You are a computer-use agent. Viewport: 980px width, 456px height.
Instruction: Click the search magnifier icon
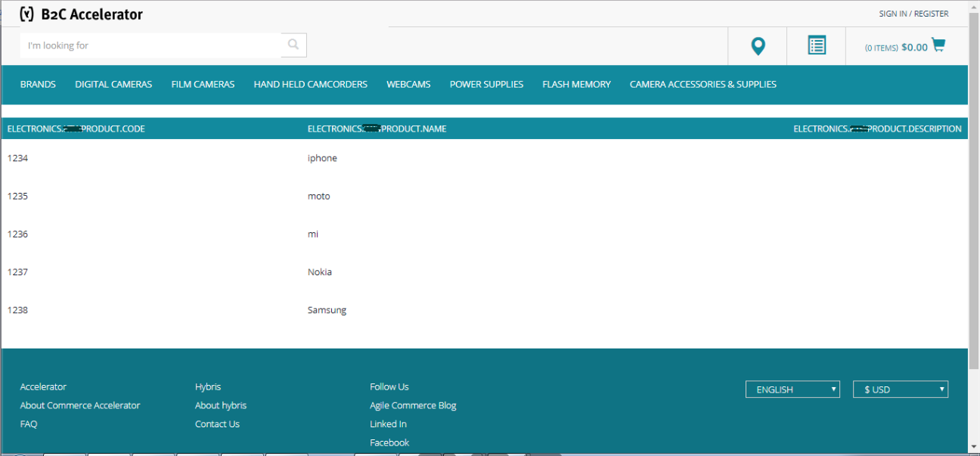click(x=293, y=45)
